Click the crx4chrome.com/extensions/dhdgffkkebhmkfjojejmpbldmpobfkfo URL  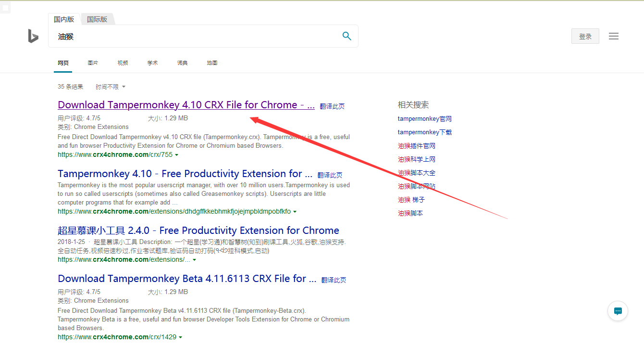tap(174, 212)
